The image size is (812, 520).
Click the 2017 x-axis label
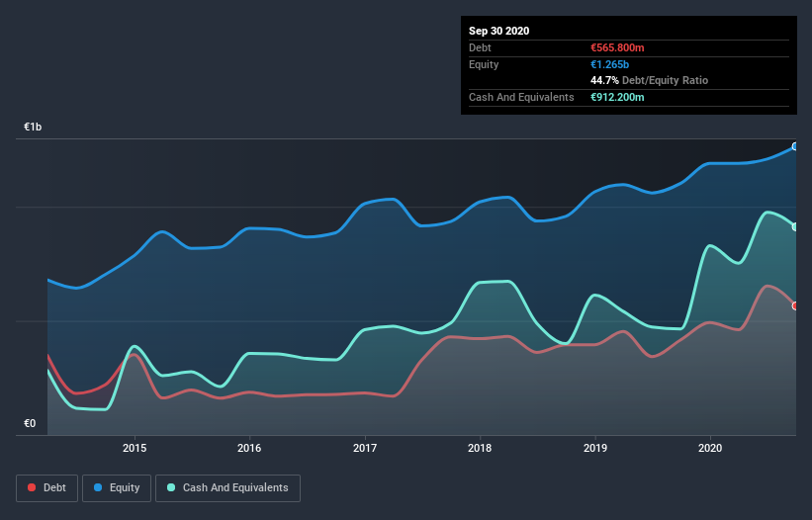tap(365, 448)
